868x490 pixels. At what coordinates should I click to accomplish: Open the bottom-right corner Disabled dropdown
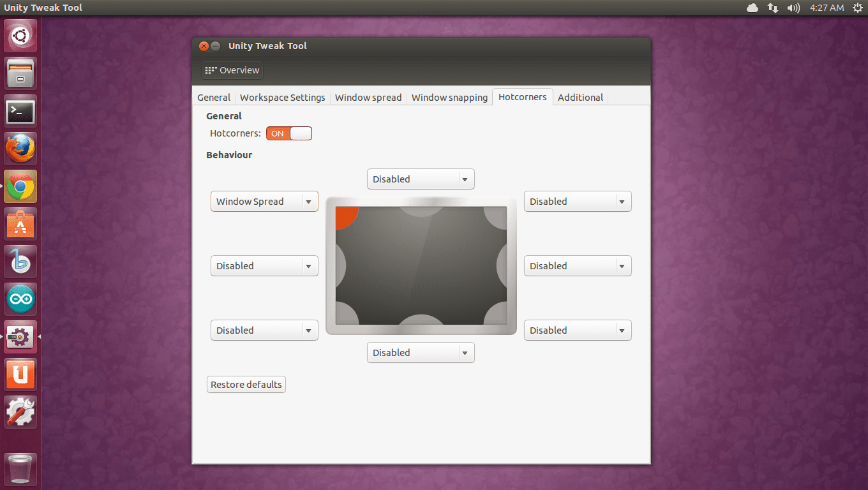click(x=578, y=330)
